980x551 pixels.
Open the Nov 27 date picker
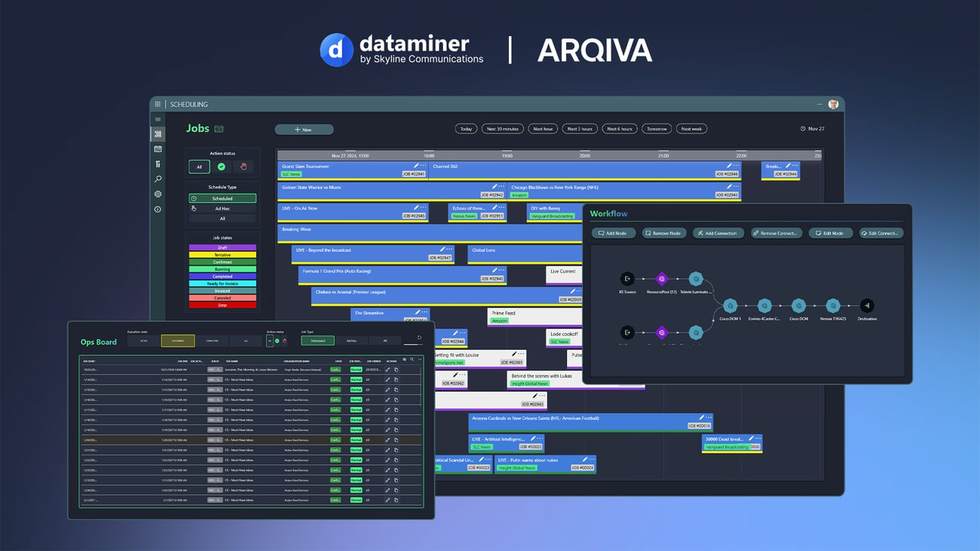tap(812, 129)
